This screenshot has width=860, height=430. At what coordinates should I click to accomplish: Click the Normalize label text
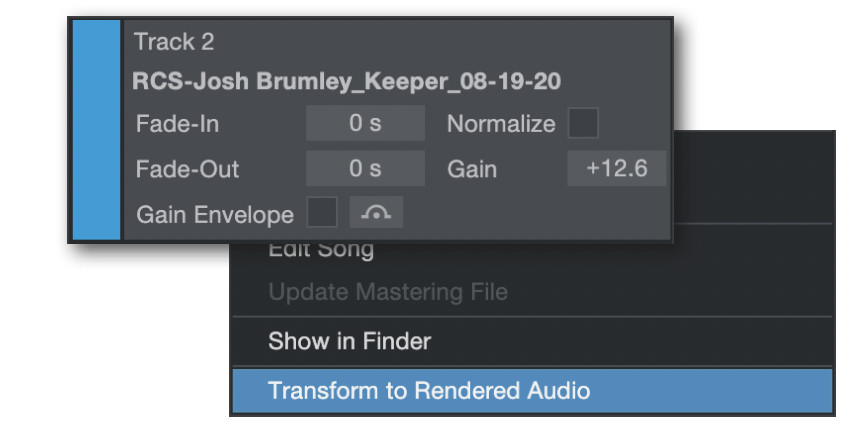click(x=501, y=124)
